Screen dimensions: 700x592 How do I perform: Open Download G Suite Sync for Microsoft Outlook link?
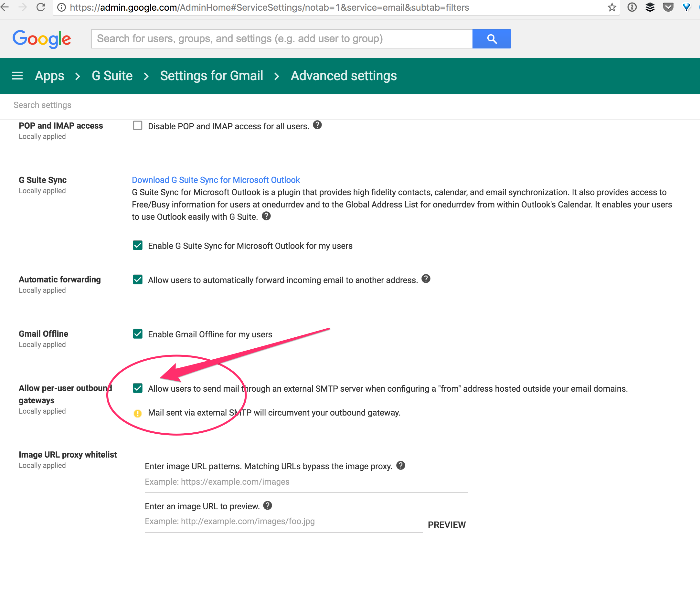point(216,180)
